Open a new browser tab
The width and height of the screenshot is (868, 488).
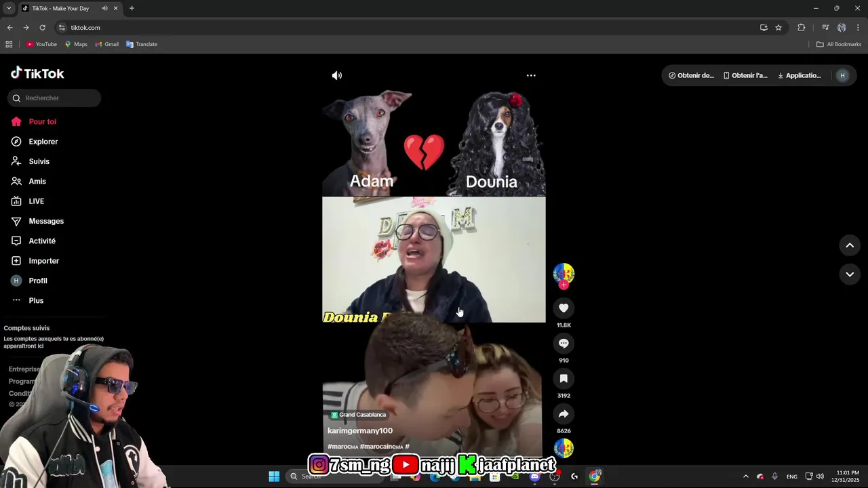[132, 8]
